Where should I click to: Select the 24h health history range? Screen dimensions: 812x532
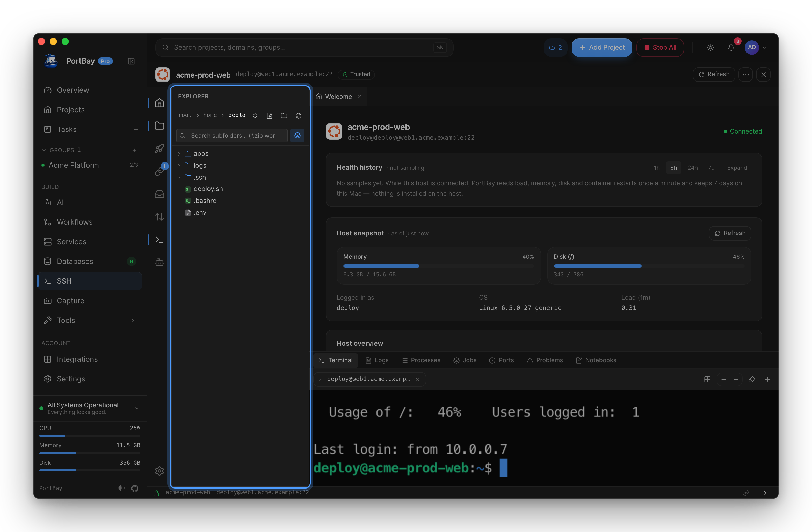692,168
